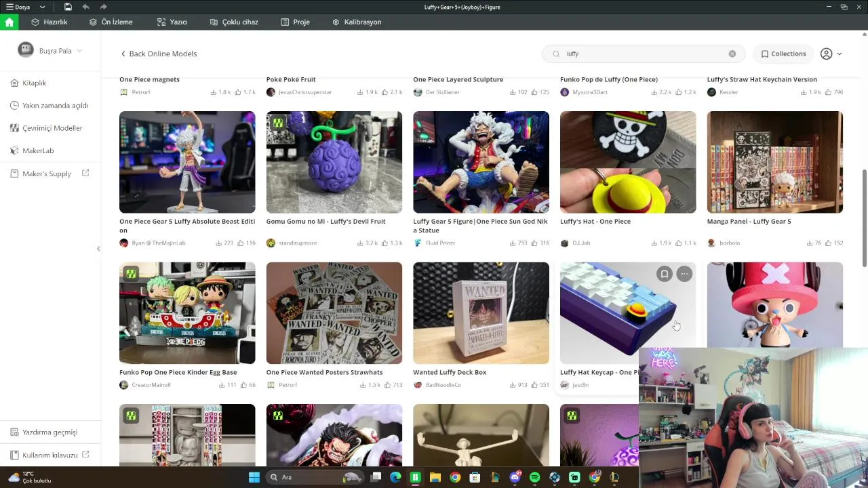Screen dimensions: 868x488
Task: Open Microsoft Edge from taskbar
Action: (x=396, y=477)
